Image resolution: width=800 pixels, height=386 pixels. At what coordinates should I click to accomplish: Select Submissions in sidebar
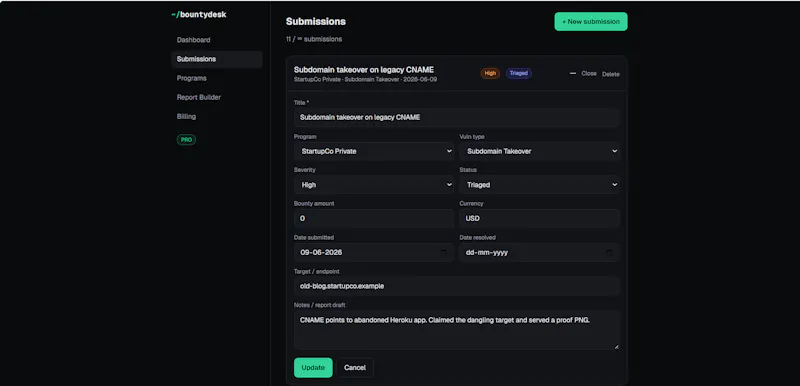pos(217,59)
